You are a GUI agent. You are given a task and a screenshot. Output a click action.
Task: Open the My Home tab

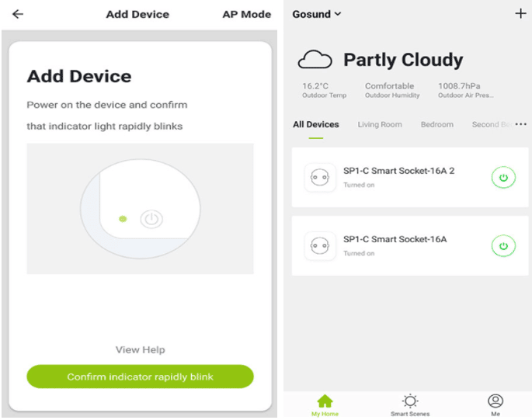pyautogui.click(x=325, y=405)
